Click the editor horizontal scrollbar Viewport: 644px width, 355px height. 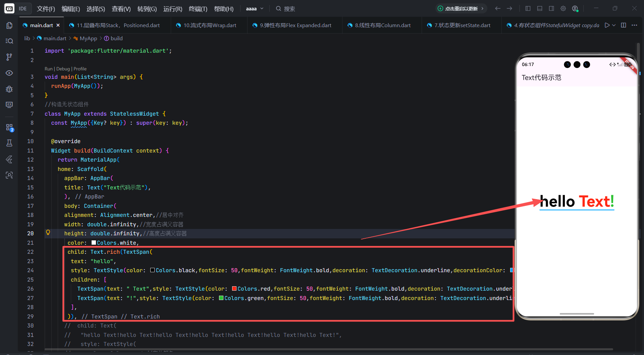pyautogui.click(x=329, y=350)
